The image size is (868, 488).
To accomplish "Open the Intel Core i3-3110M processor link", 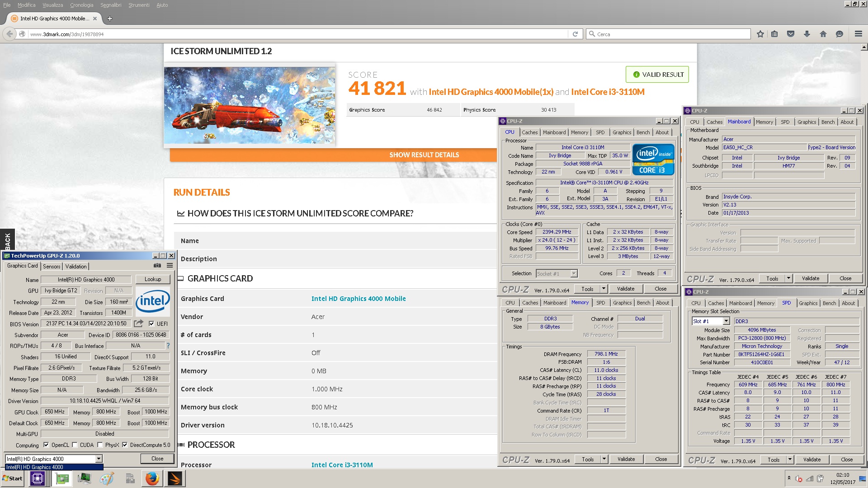I will coord(342,465).
